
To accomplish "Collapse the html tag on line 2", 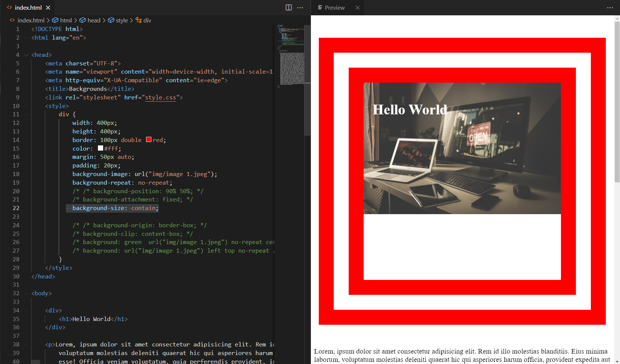I will [x=26, y=38].
